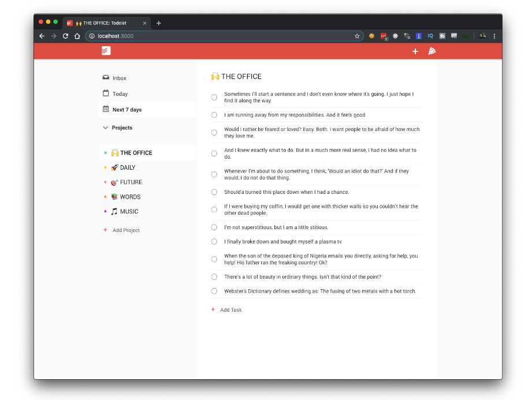The image size is (532, 400).
Task: Click the plus quick add task icon
Action: (x=415, y=51)
